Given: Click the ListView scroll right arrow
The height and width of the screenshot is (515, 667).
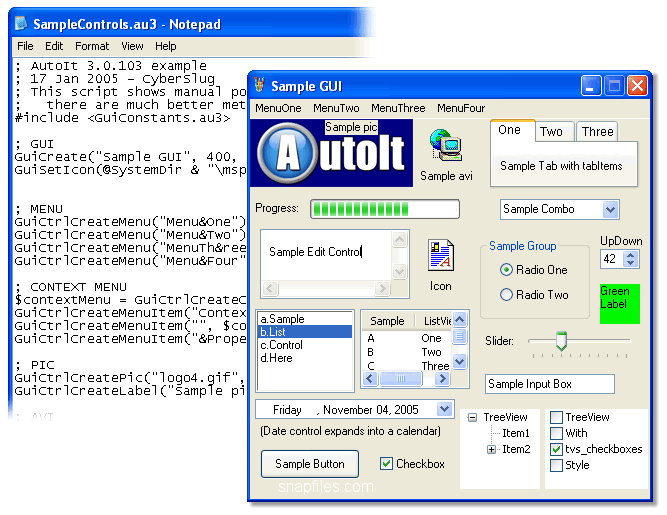Looking at the screenshot, I should click(x=442, y=378).
